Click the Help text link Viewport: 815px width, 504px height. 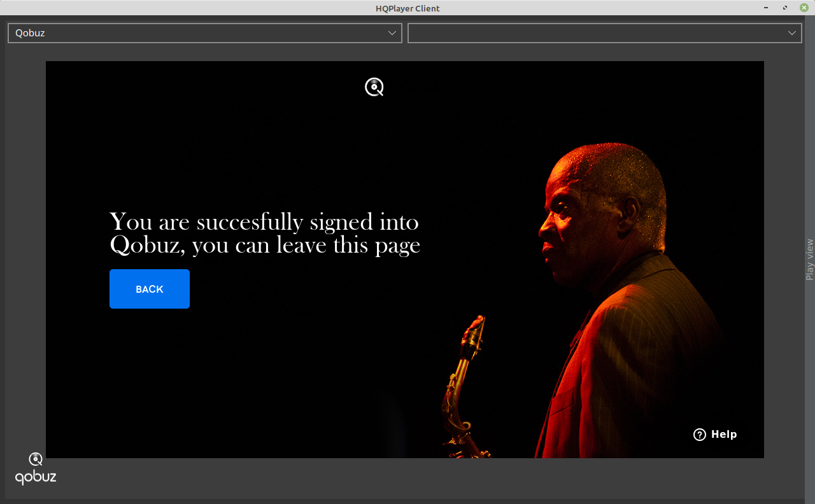click(724, 435)
